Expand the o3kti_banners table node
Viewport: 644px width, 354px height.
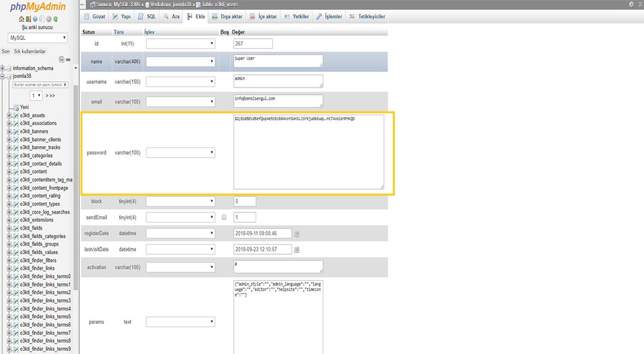point(10,131)
